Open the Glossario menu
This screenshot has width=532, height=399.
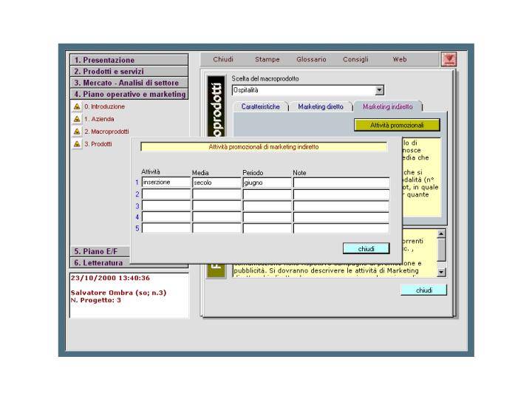(x=311, y=59)
